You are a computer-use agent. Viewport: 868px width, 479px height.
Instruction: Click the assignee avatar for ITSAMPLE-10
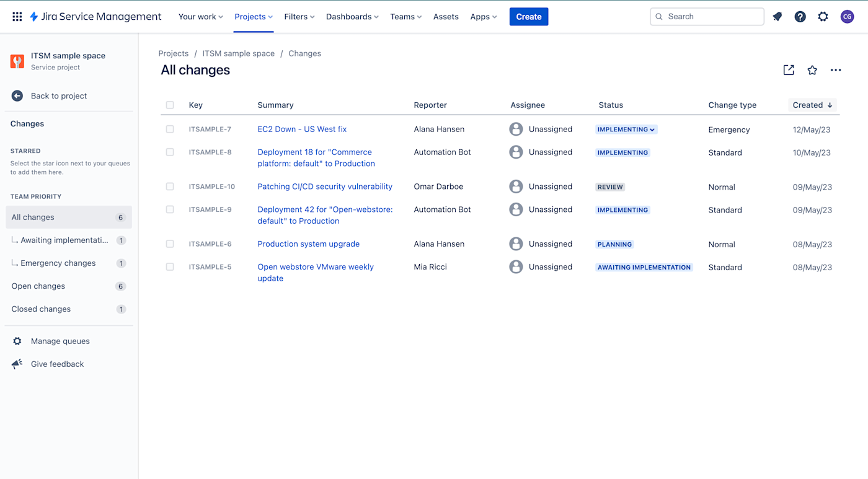pyautogui.click(x=516, y=187)
